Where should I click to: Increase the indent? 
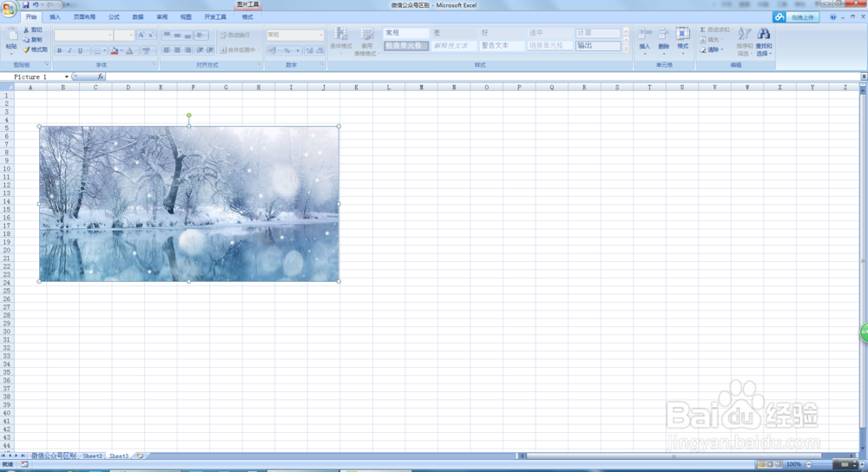click(x=210, y=49)
